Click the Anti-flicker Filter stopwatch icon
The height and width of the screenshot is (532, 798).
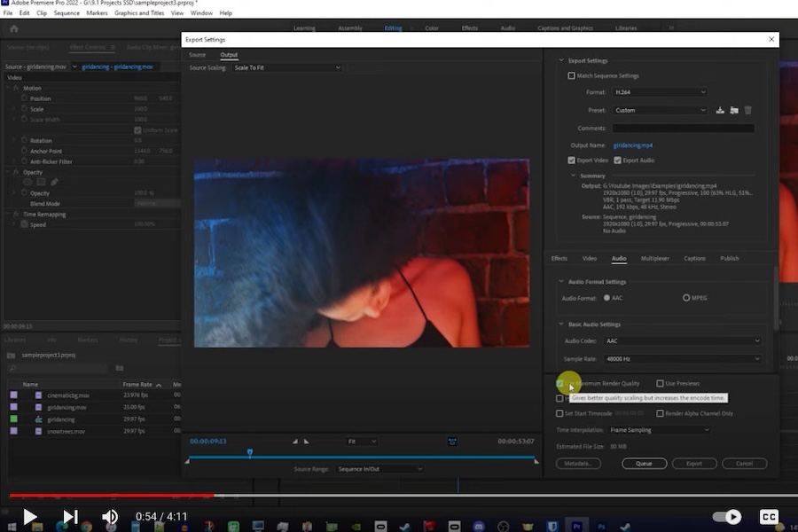click(24, 161)
